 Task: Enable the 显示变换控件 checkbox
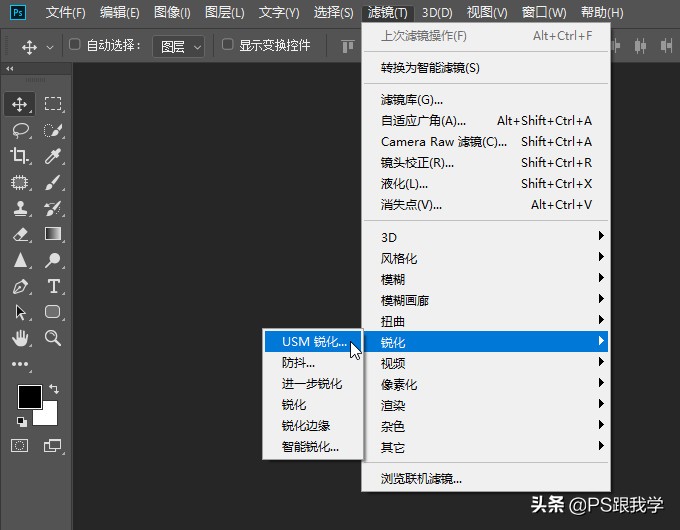[x=227, y=44]
